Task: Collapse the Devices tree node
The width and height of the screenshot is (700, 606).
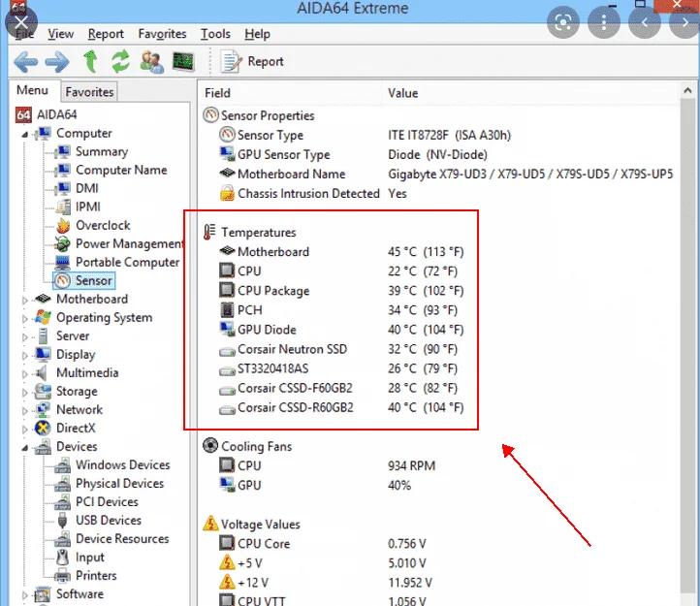Action: point(24,447)
